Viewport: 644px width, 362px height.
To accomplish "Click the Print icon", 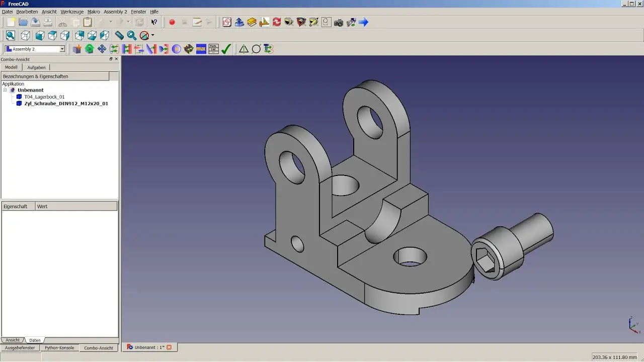I will coord(48,22).
